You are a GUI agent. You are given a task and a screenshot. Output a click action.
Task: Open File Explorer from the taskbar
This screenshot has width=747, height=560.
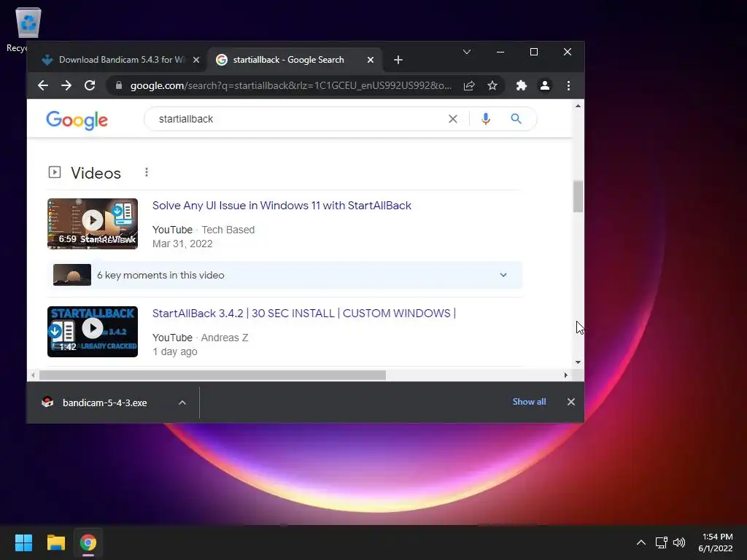(55, 542)
